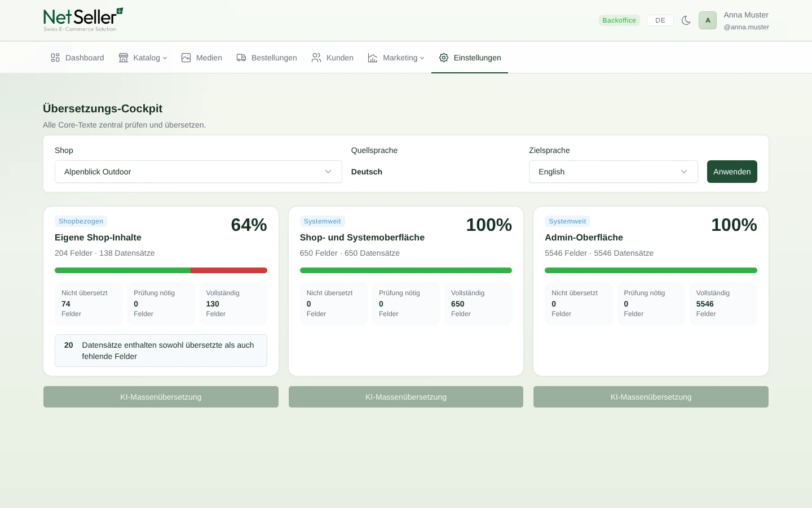
Task: Click Nicht übersetzt tile in Admin-Oberfläche card
Action: (579, 304)
